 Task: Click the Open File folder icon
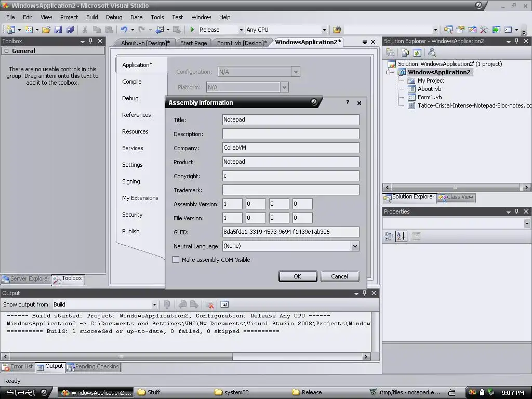pos(46,30)
